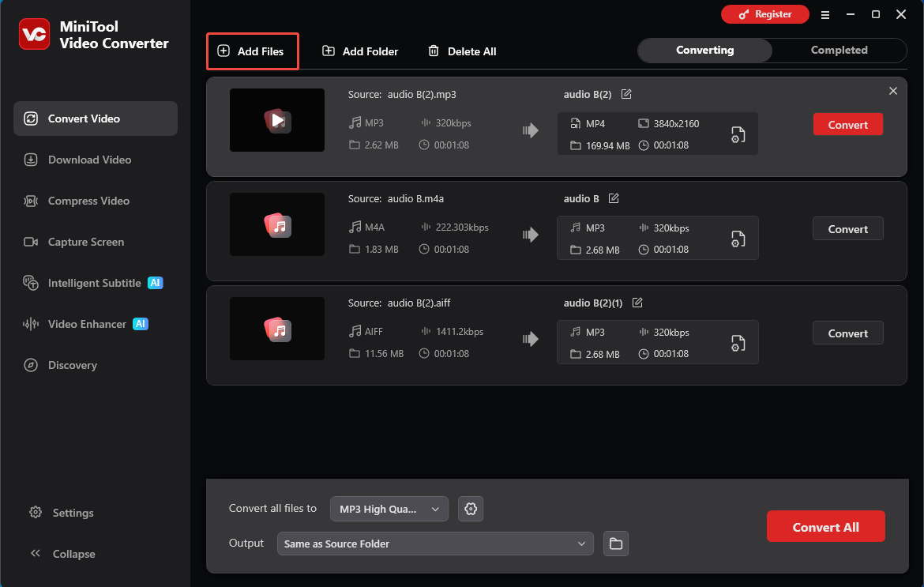Rename output audio B(2) with edit icon
This screenshot has width=924, height=587.
pyautogui.click(x=626, y=94)
